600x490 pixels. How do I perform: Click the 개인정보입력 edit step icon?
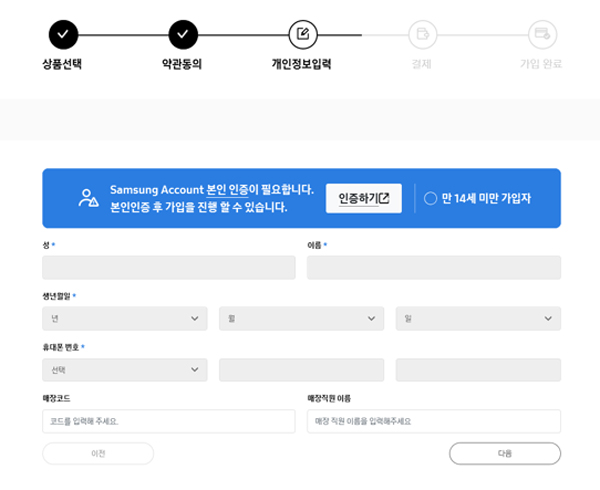[x=303, y=34]
